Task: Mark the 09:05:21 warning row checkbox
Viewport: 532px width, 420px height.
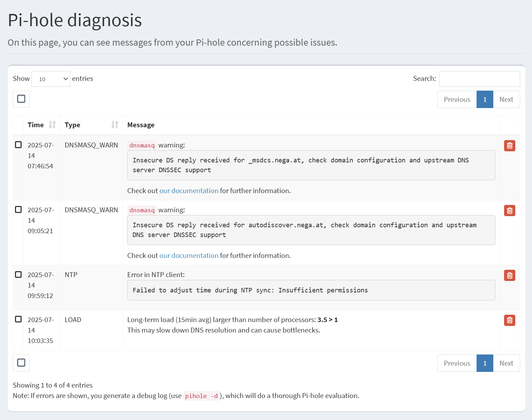Action: click(18, 209)
